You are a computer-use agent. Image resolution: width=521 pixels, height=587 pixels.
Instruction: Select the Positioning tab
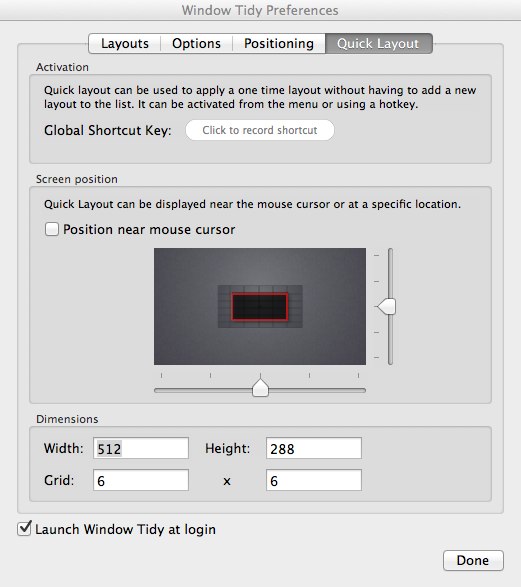279,43
